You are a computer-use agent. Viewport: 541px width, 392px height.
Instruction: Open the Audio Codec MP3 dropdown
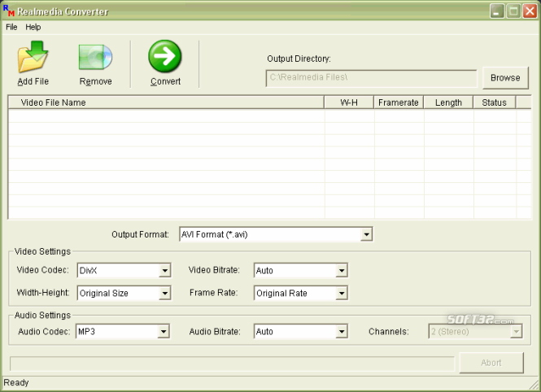pyautogui.click(x=164, y=332)
